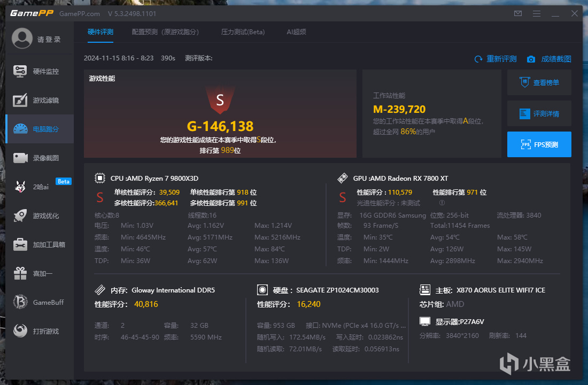
Task: Click the CPU chip icon
Action: 100,178
